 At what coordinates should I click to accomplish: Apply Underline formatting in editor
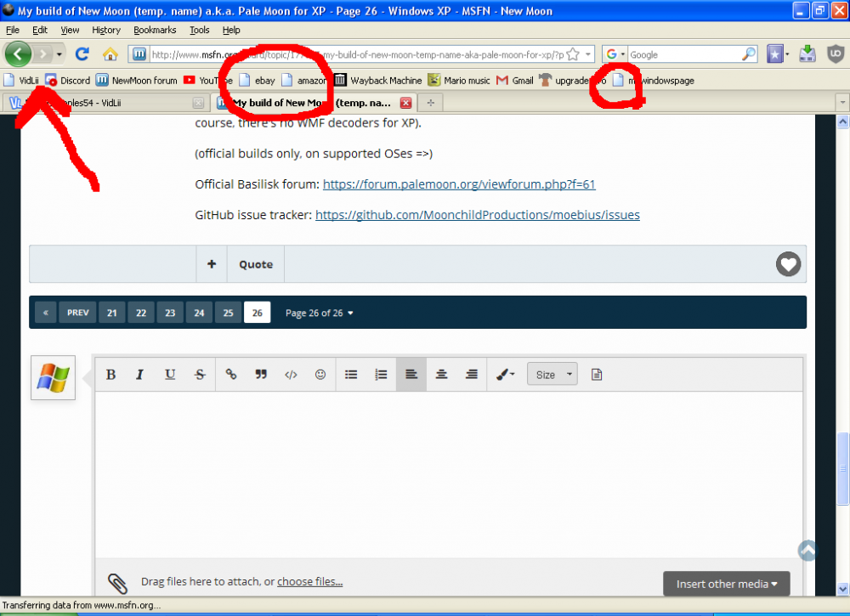(170, 375)
